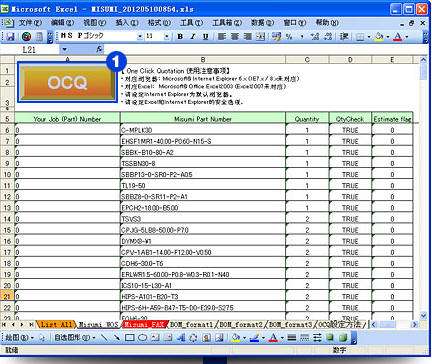The height and width of the screenshot is (364, 432).
Task: Click the Insert WordArt icon
Action: tap(181, 338)
